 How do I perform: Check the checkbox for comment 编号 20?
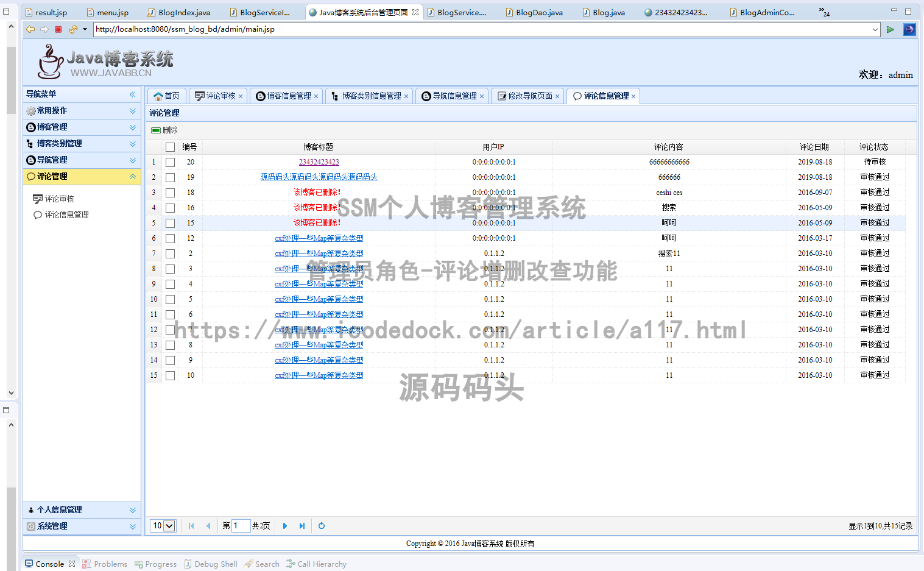pos(170,161)
